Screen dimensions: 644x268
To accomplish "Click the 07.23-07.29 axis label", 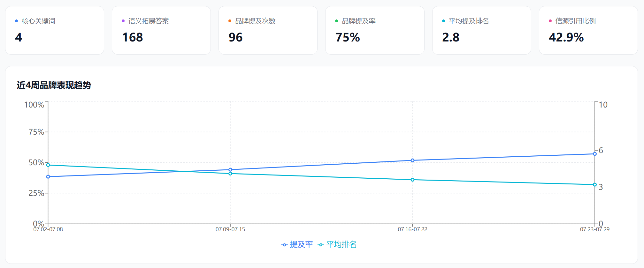I will pyautogui.click(x=595, y=229).
